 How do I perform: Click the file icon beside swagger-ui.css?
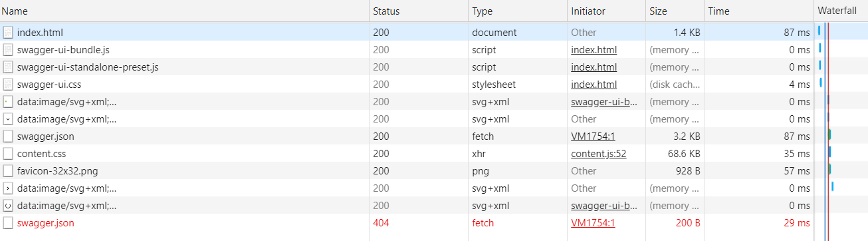click(8, 84)
